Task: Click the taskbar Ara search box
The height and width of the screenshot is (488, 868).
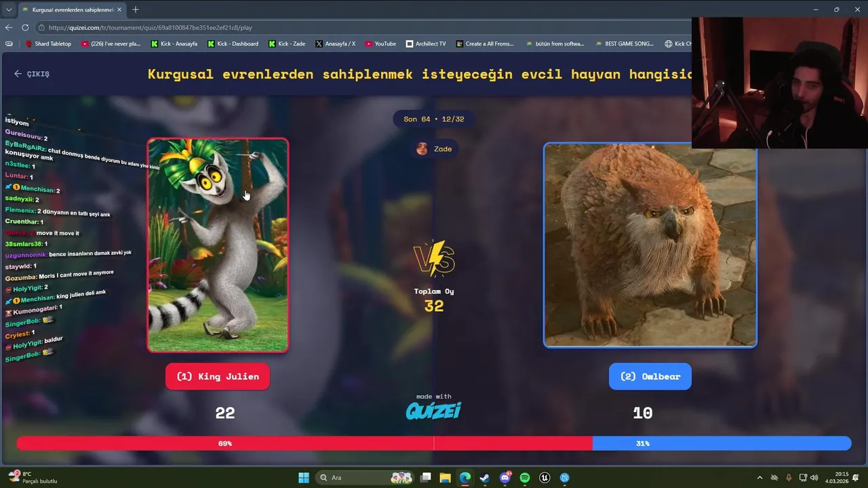Action: point(364,478)
